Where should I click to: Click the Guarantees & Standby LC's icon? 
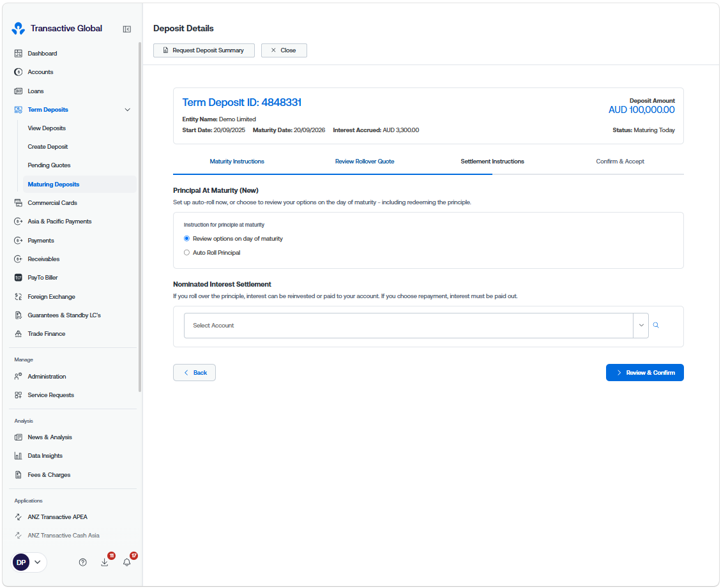point(19,315)
